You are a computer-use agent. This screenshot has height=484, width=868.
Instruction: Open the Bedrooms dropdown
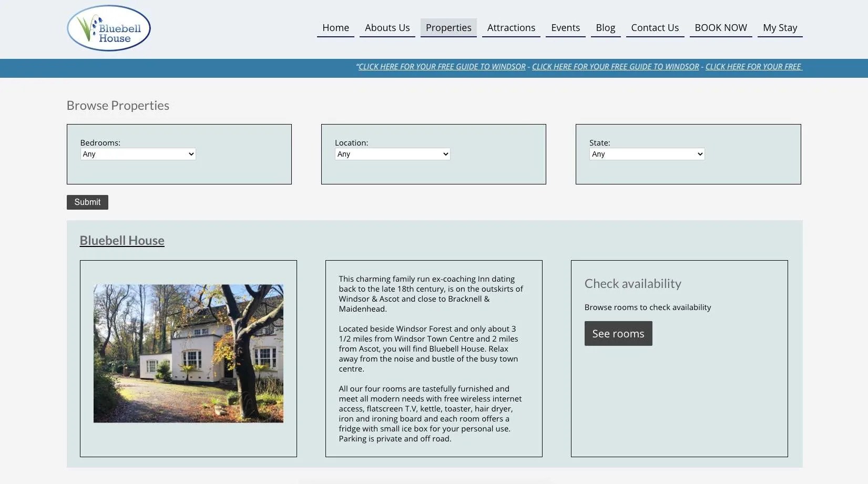138,154
